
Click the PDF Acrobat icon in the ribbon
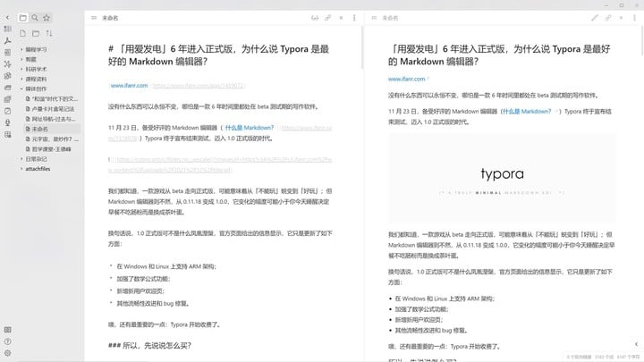tap(7, 40)
